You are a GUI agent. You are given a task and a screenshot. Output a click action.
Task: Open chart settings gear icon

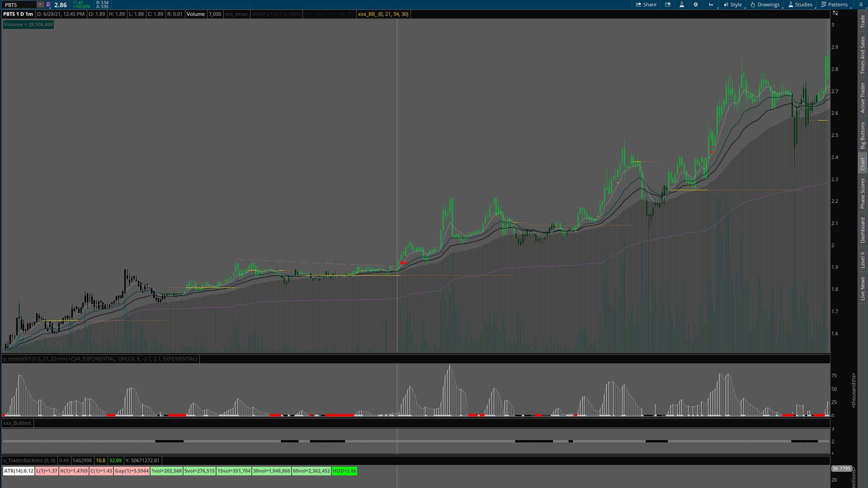(x=696, y=5)
